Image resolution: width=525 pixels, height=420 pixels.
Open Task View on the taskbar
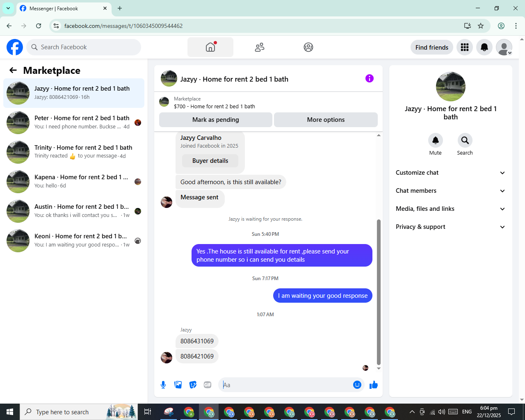pyautogui.click(x=148, y=412)
